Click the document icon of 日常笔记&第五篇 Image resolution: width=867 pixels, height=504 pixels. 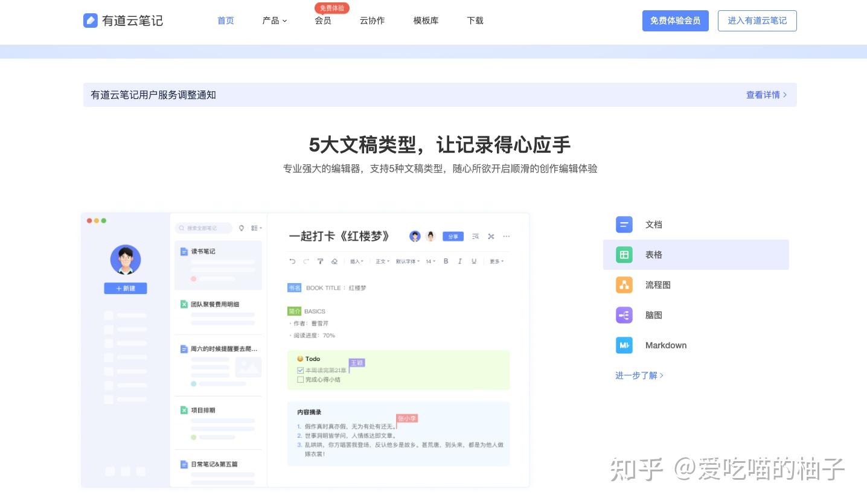[184, 464]
